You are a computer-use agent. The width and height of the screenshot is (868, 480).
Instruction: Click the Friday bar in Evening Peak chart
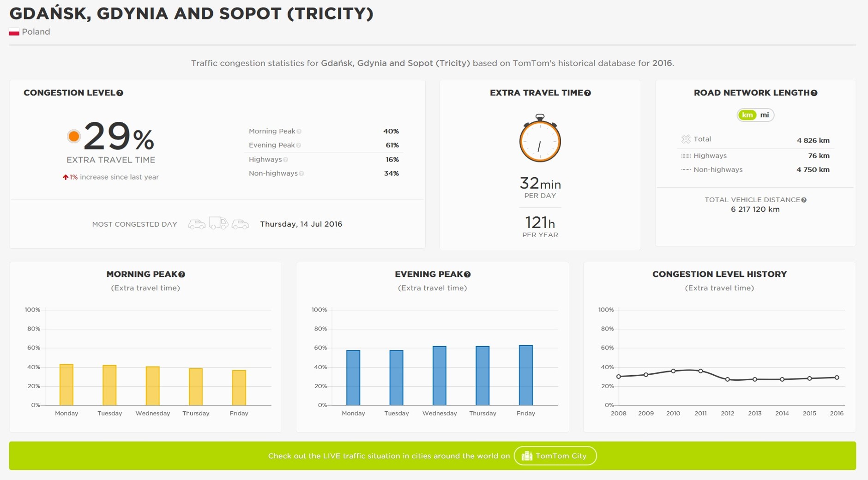(x=525, y=375)
